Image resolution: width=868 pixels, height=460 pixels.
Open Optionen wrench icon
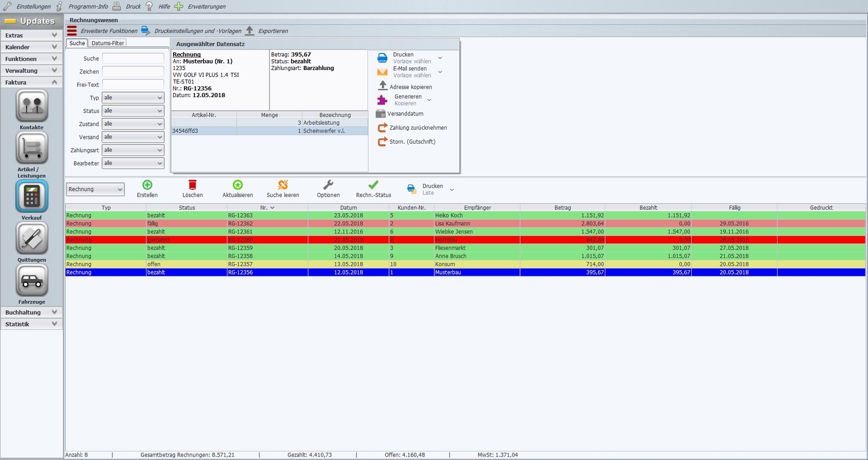328,185
